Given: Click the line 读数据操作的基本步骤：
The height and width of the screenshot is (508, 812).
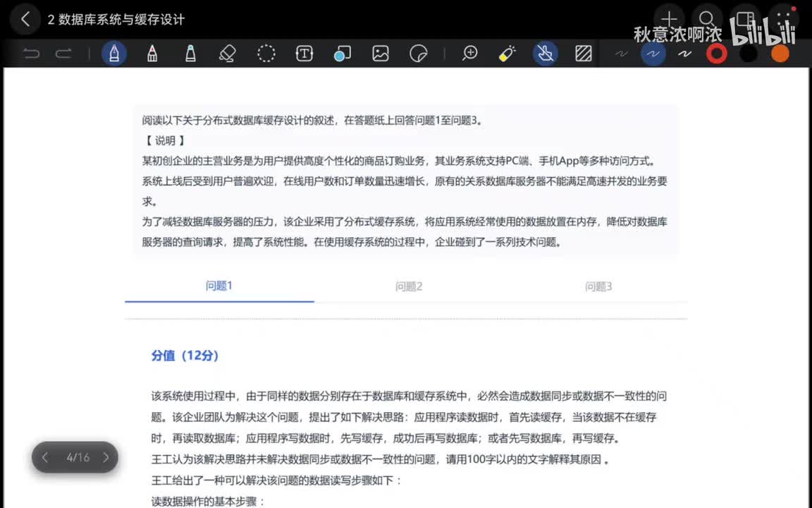Looking at the screenshot, I should 208,501.
